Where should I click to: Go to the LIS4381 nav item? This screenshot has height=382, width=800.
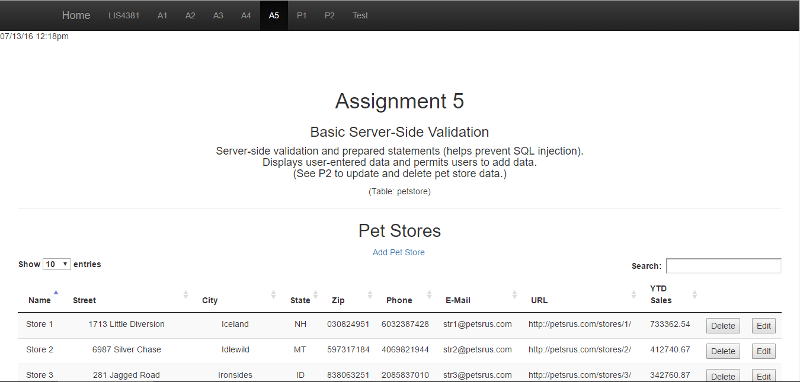pyautogui.click(x=124, y=15)
